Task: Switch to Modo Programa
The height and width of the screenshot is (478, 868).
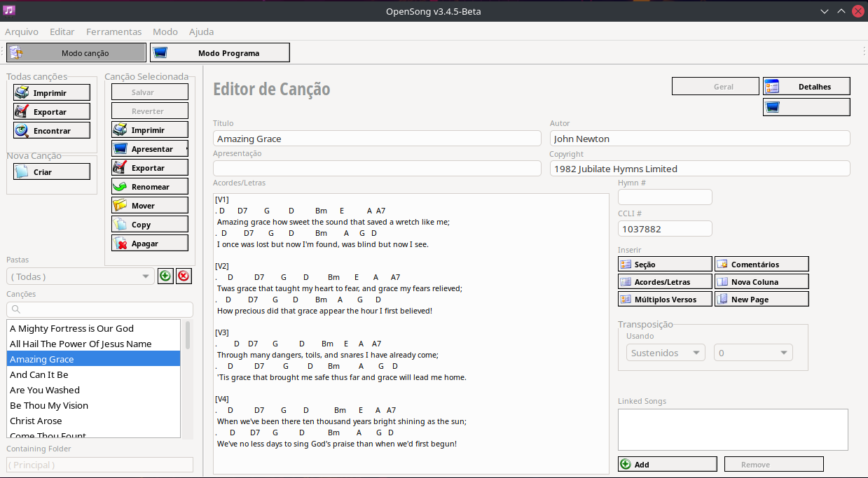Action: (x=219, y=52)
